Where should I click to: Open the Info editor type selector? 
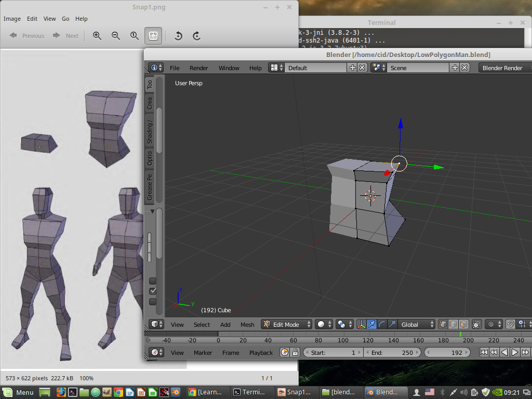click(x=156, y=68)
